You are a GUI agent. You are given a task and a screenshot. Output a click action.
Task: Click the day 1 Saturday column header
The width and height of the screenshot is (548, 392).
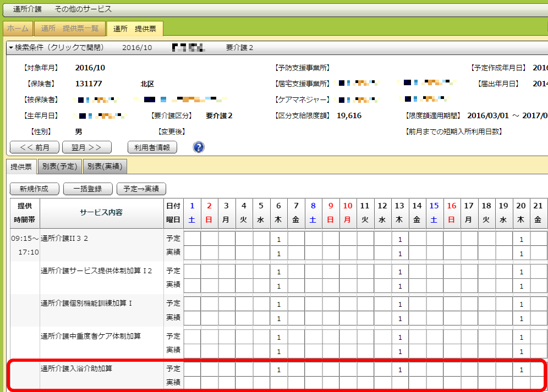click(192, 213)
